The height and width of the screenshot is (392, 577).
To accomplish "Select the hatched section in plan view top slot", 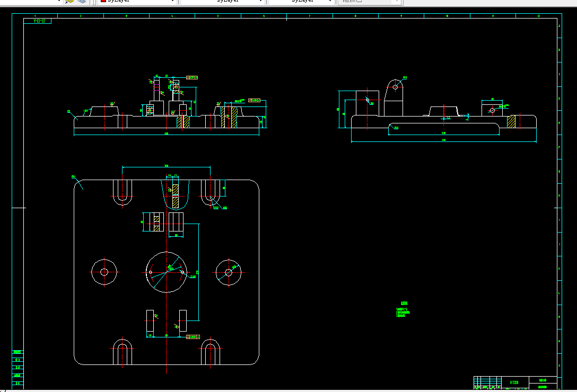I will [x=176, y=197].
